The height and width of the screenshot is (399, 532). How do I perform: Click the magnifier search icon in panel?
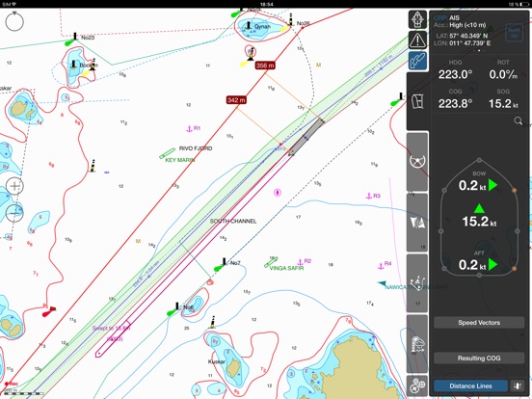point(519,120)
